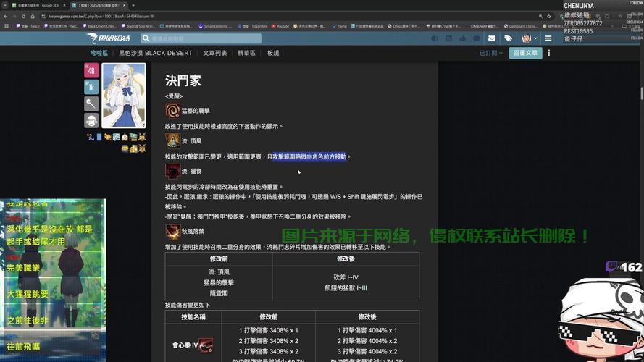The height and width of the screenshot is (362, 644).
Task: Reload the page with browser refresh icon
Action: click(23, 17)
